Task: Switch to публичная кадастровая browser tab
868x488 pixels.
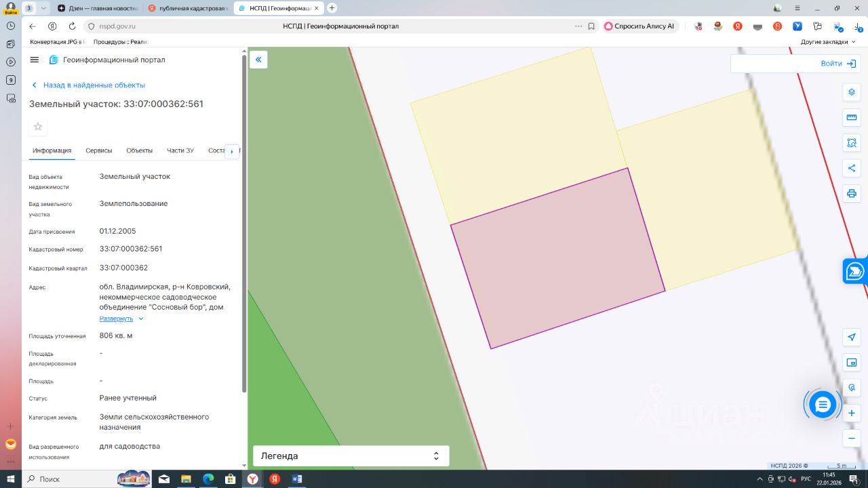Action: (x=187, y=8)
